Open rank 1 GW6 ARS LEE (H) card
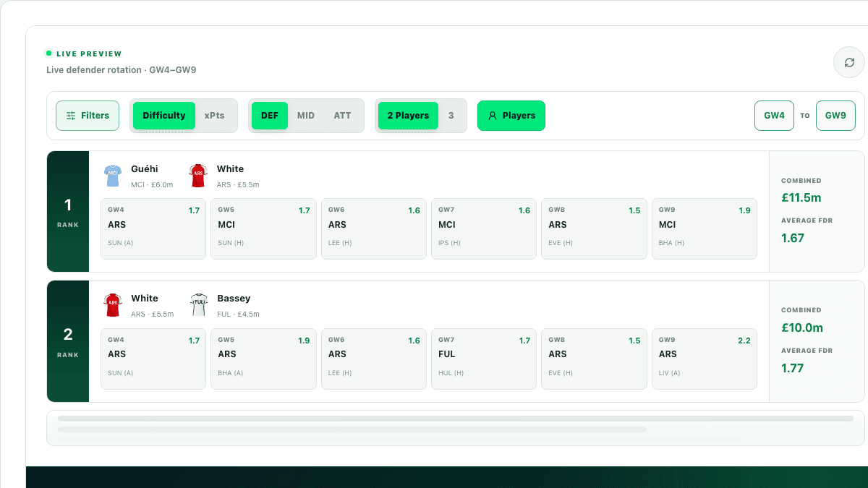868x488 pixels. tap(374, 229)
